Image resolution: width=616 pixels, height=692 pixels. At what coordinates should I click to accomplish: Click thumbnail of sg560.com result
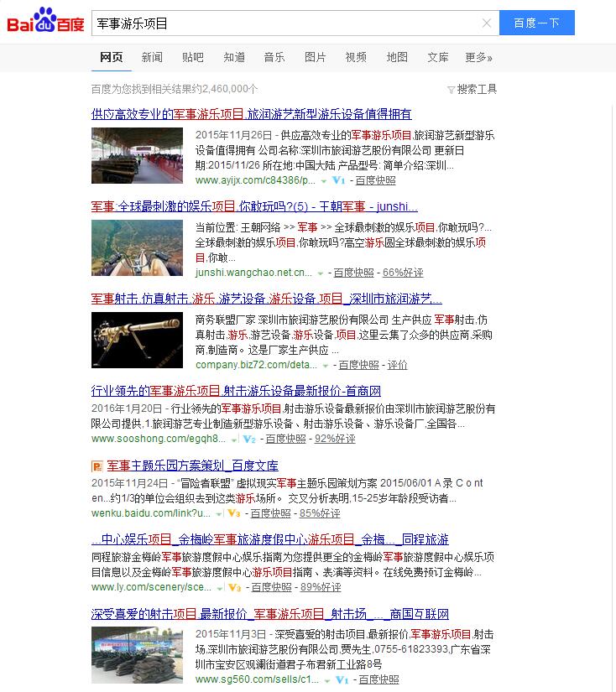(137, 655)
